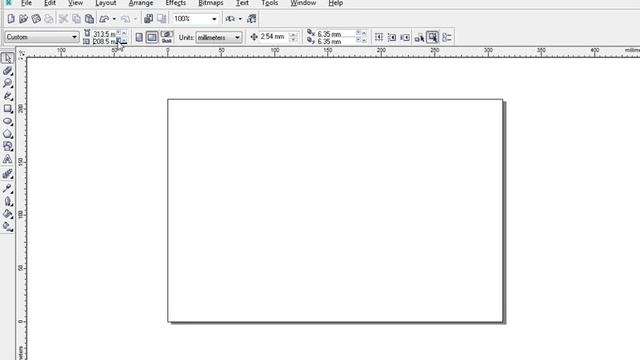The height and width of the screenshot is (360, 640).
Task: Click the Print icon
Action: click(49, 19)
